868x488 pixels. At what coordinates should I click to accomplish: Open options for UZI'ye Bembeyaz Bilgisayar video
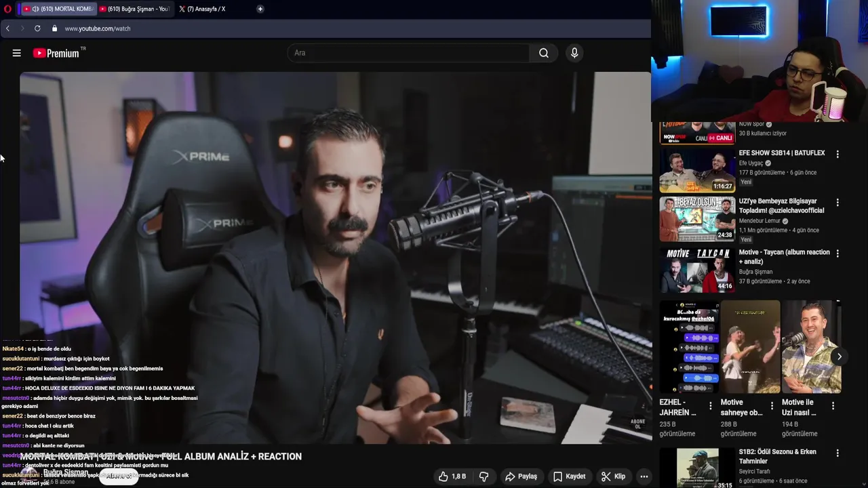(x=837, y=202)
